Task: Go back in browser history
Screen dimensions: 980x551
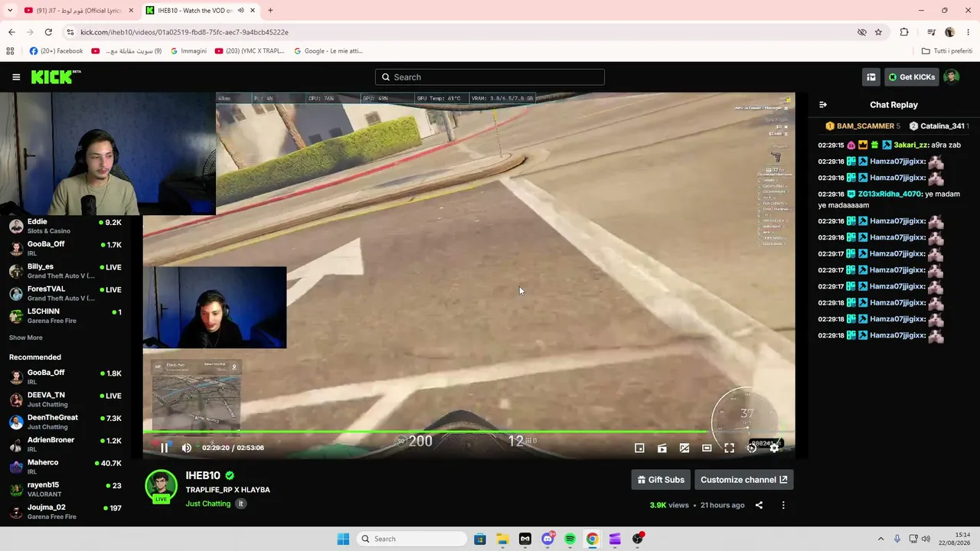Action: [x=11, y=32]
